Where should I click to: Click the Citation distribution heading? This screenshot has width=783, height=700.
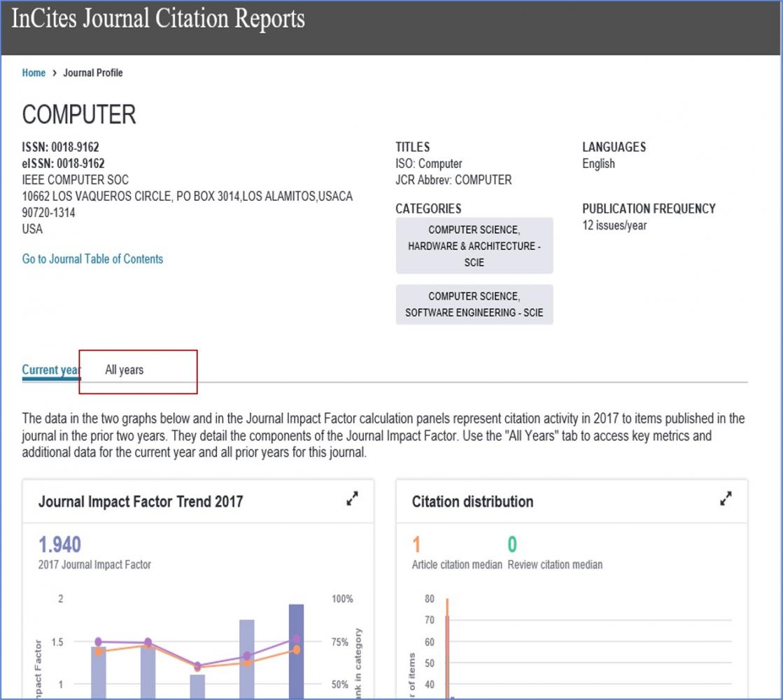(472, 501)
